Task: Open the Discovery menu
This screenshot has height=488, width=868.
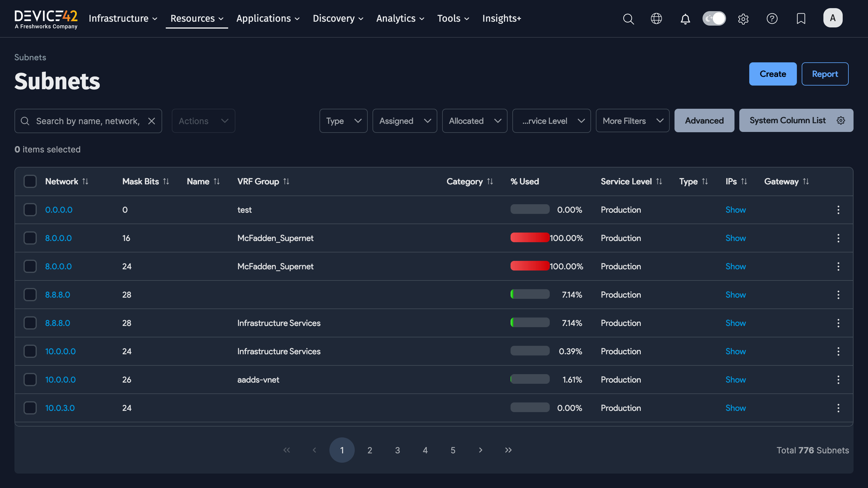Action: coord(338,18)
